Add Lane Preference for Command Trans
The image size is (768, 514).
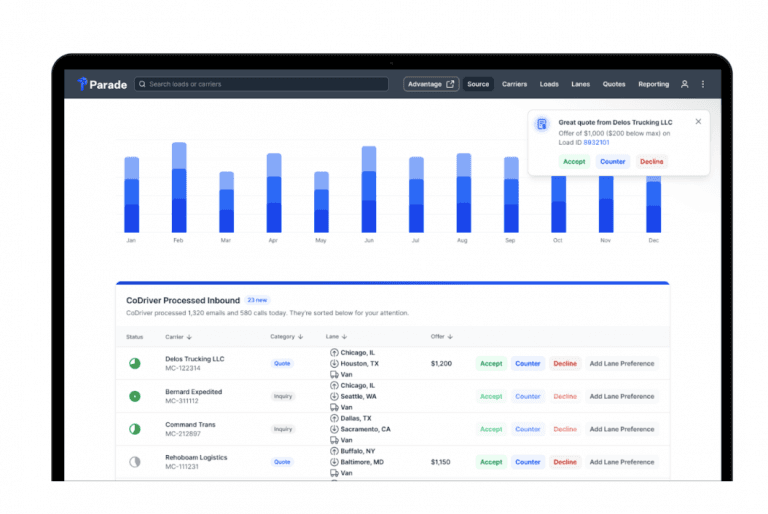tap(622, 429)
